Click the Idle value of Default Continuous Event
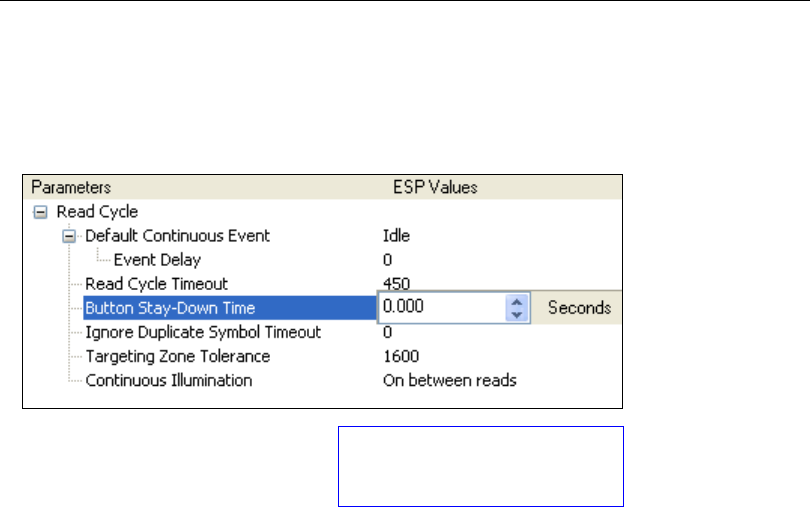This screenshot has width=810, height=507. pos(396,236)
